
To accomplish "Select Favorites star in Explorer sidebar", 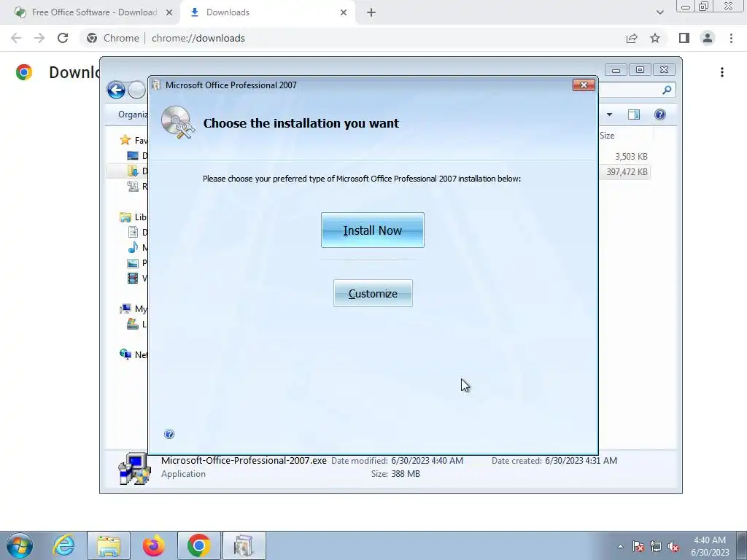I will pos(125,140).
